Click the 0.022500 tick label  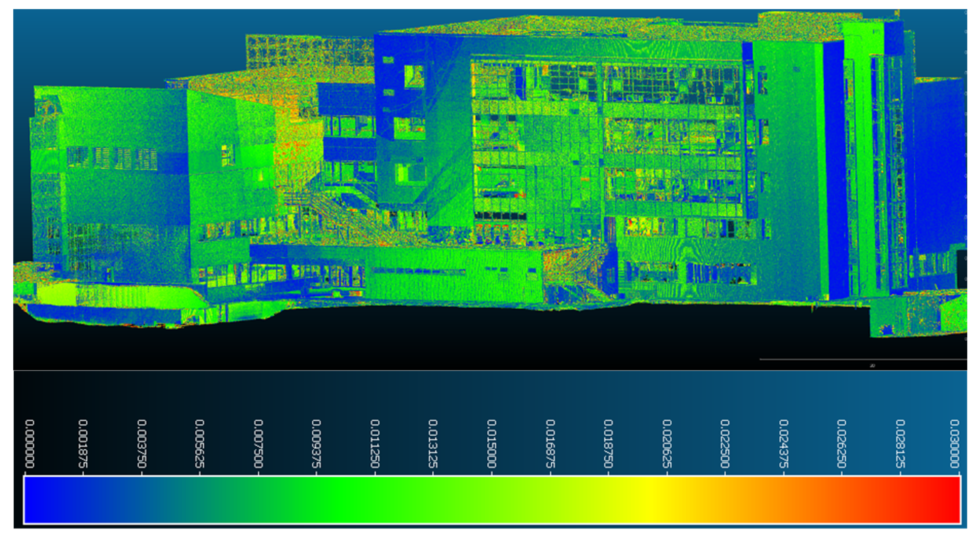[x=725, y=444]
